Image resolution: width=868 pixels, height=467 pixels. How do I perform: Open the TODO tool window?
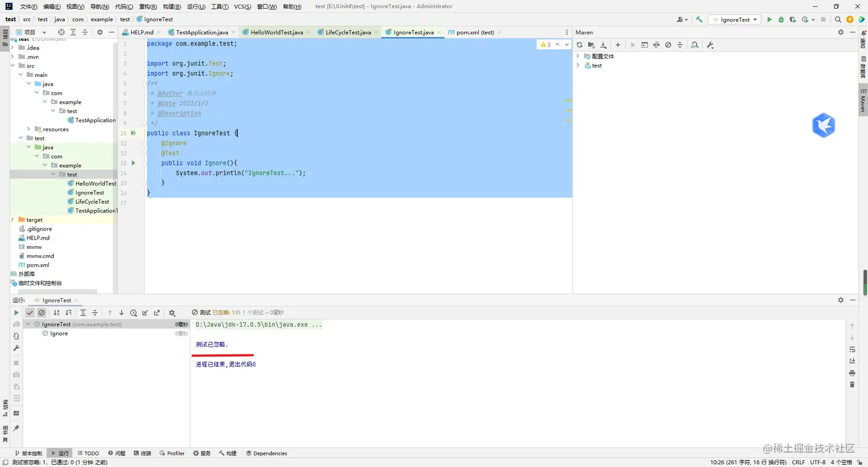tap(88, 453)
